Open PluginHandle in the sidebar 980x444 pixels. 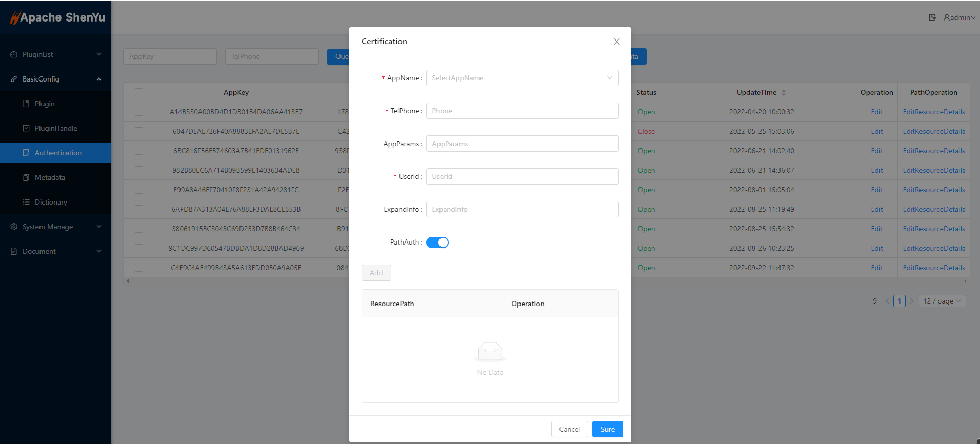pyautogui.click(x=55, y=128)
